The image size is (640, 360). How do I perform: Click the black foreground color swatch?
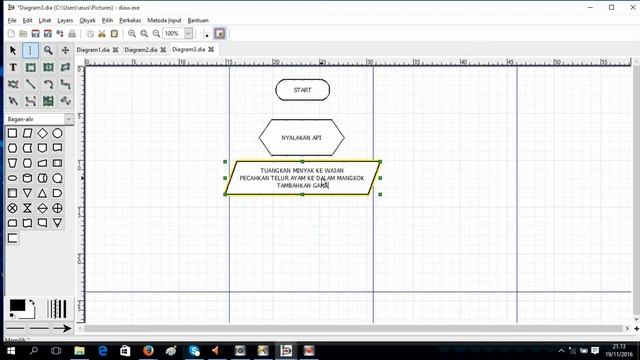[17, 305]
